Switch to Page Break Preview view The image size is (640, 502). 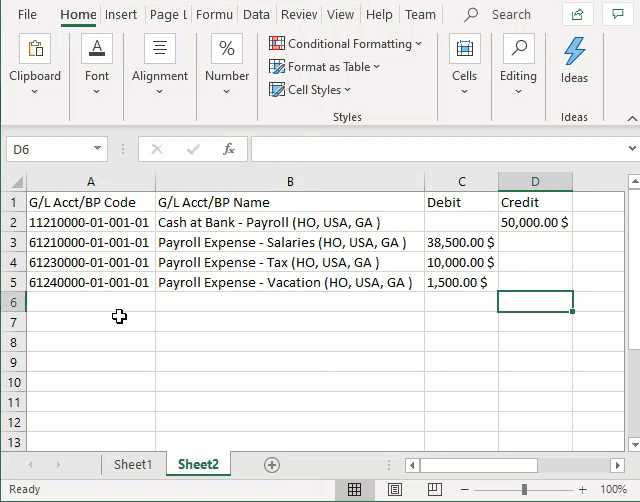coord(435,490)
